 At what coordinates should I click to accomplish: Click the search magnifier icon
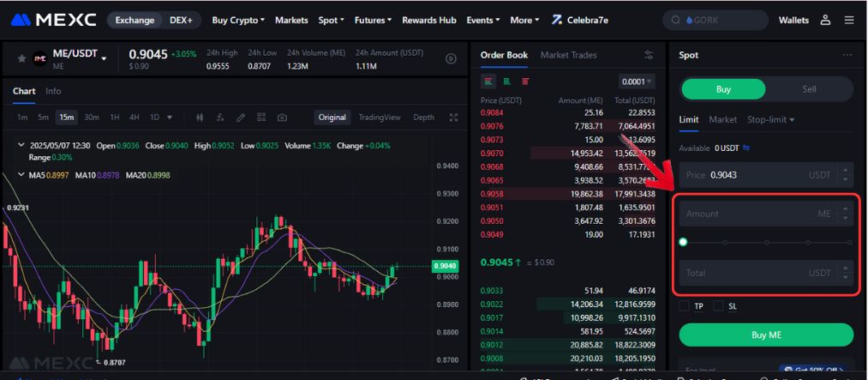click(675, 20)
